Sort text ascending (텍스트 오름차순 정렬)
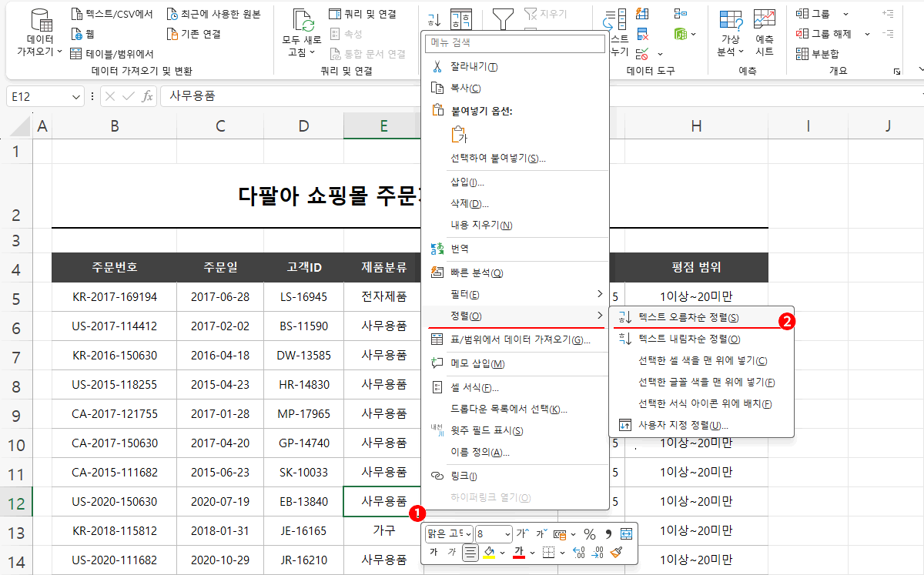924x575 pixels. point(701,317)
